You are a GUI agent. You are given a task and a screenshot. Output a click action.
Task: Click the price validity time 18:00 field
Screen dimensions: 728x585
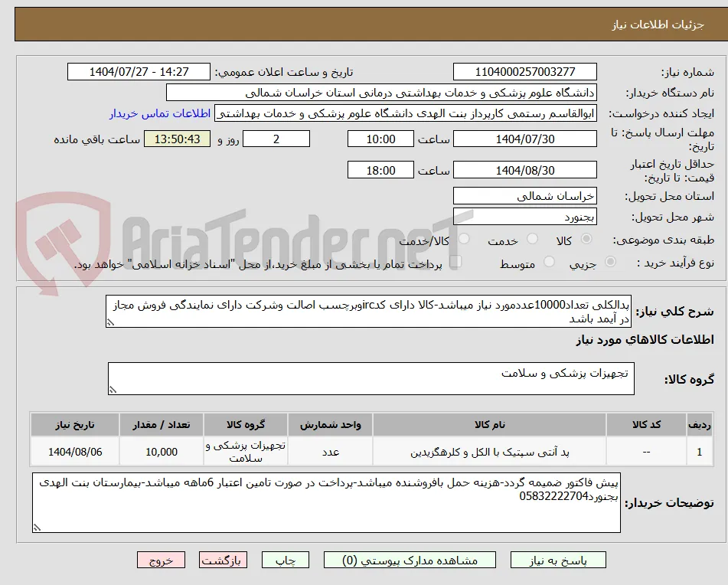click(380, 170)
